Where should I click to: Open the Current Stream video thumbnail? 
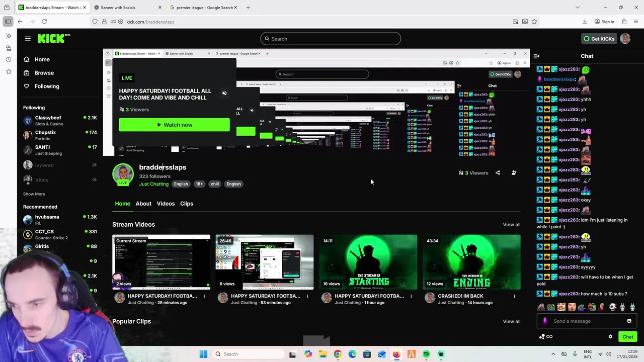161,262
